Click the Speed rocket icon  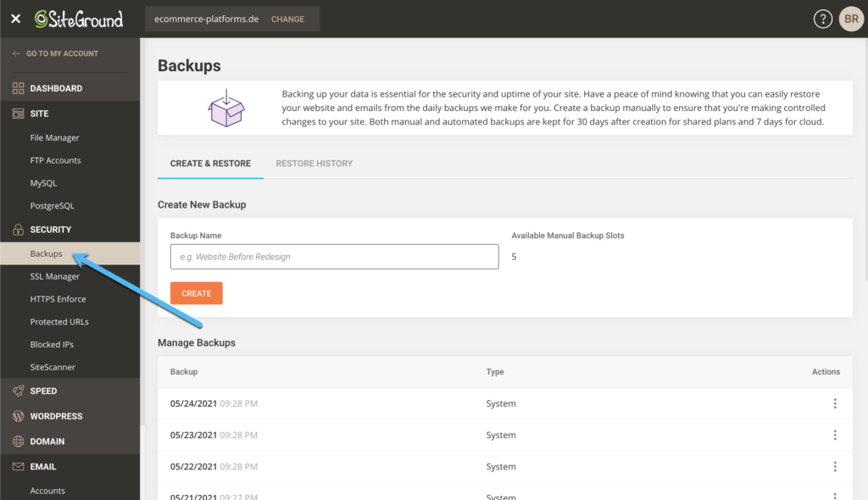[x=19, y=391]
